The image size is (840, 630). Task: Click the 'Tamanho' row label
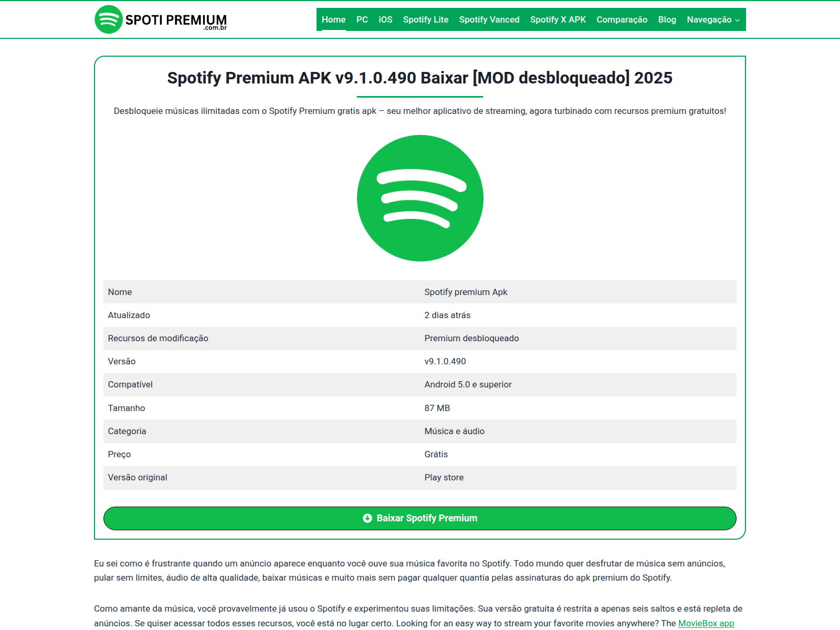tap(127, 408)
